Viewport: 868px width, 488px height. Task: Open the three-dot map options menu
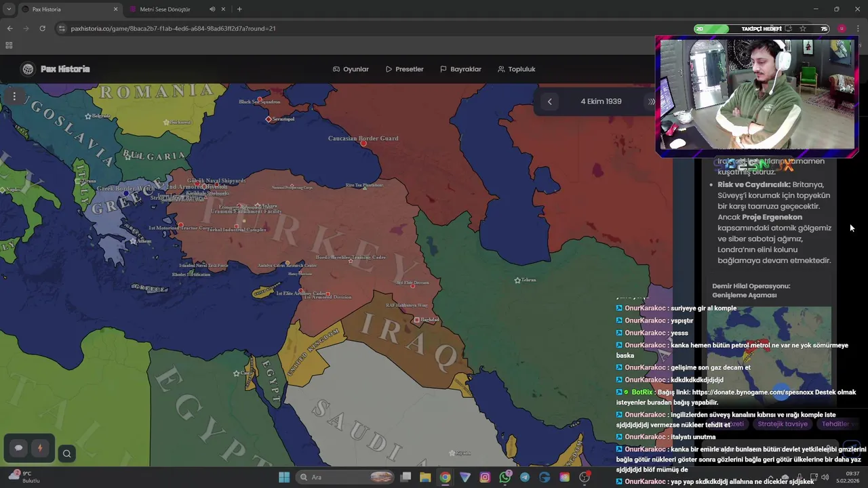14,96
